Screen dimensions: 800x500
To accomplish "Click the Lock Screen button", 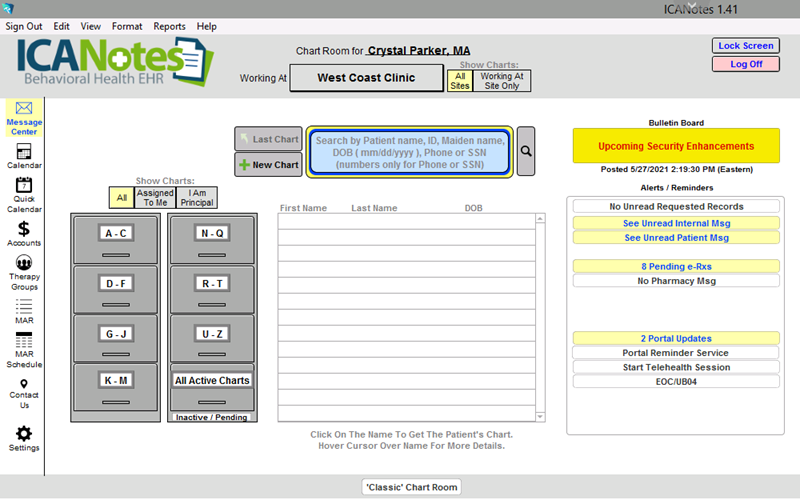I will click(x=745, y=46).
